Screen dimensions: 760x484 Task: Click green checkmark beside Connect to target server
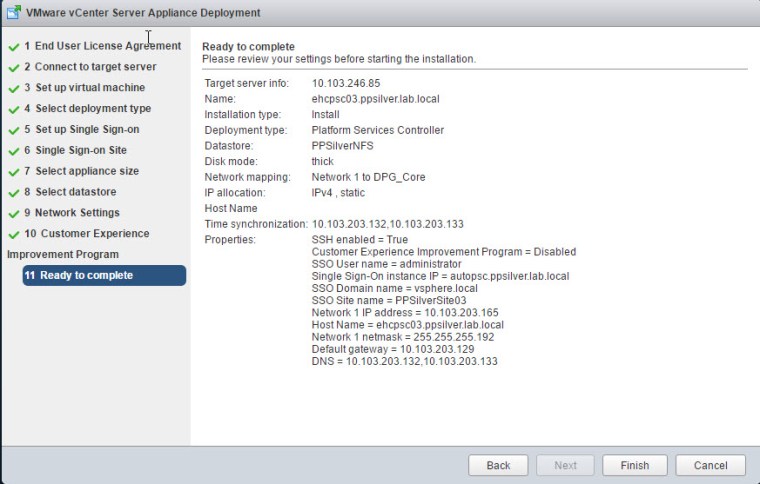(14, 67)
